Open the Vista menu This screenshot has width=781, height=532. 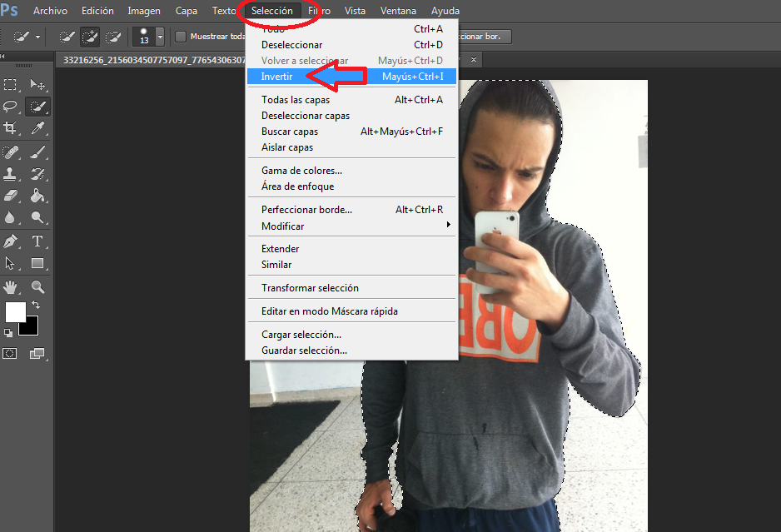(355, 11)
